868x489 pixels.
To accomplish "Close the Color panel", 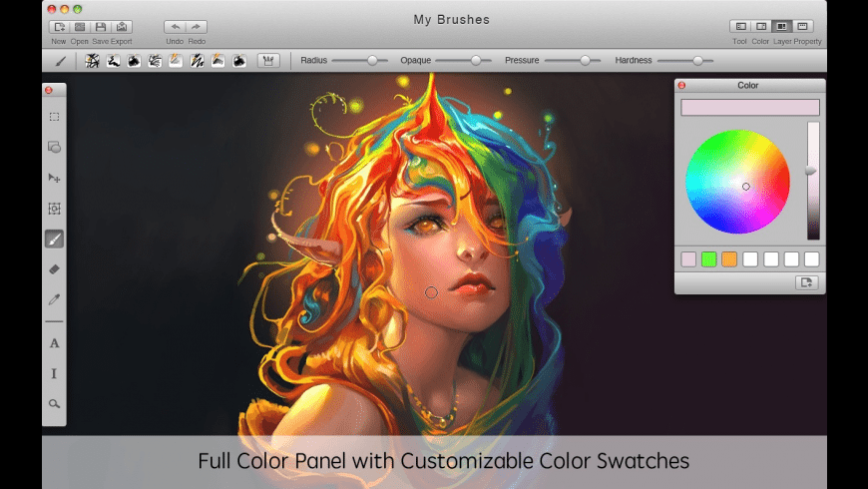I will click(x=682, y=85).
